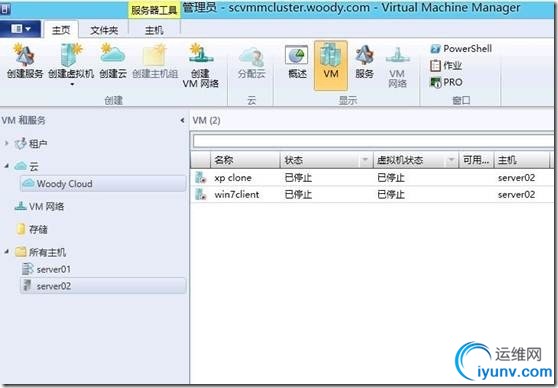Sort by the 名称 column header
The width and height of the screenshot is (558, 388).
tap(245, 160)
